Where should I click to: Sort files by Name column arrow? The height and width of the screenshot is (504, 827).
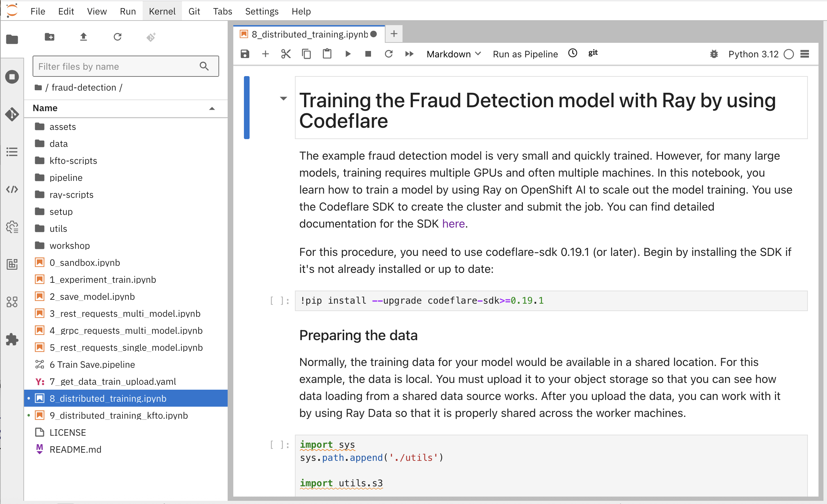coord(212,108)
